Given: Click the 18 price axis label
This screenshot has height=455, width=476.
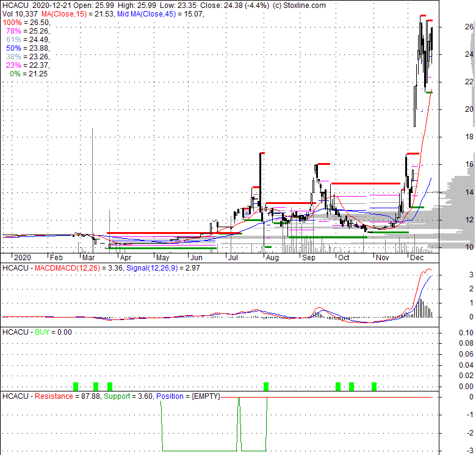Looking at the screenshot, I should tap(469, 137).
